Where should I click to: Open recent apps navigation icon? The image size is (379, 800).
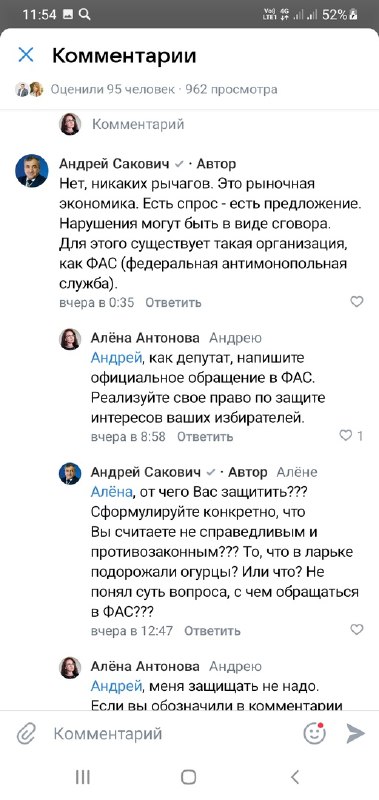pos(83,777)
